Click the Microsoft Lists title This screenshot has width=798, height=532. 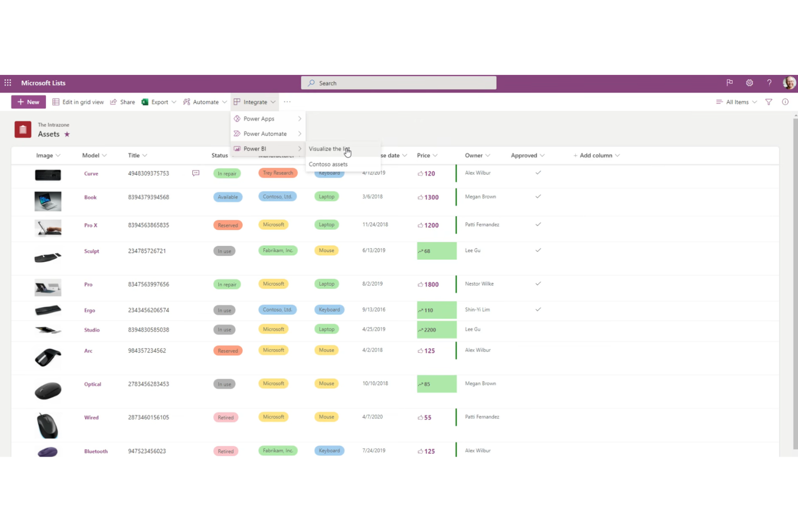pos(43,83)
